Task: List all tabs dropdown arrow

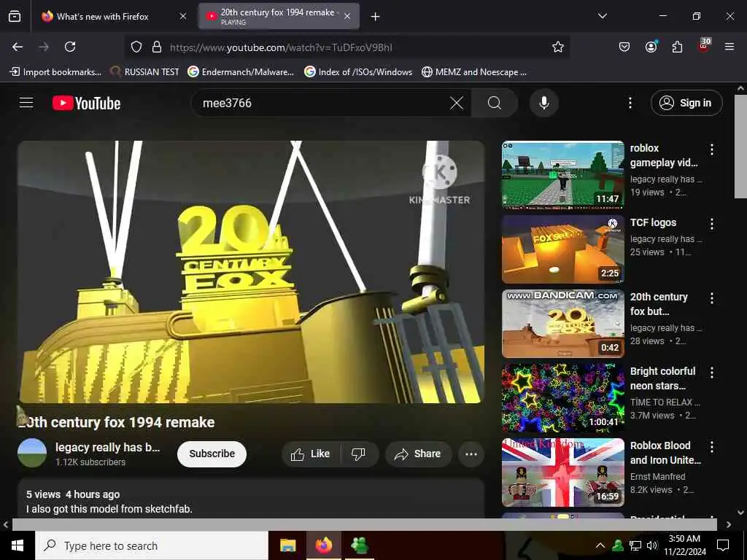Action: pos(602,16)
